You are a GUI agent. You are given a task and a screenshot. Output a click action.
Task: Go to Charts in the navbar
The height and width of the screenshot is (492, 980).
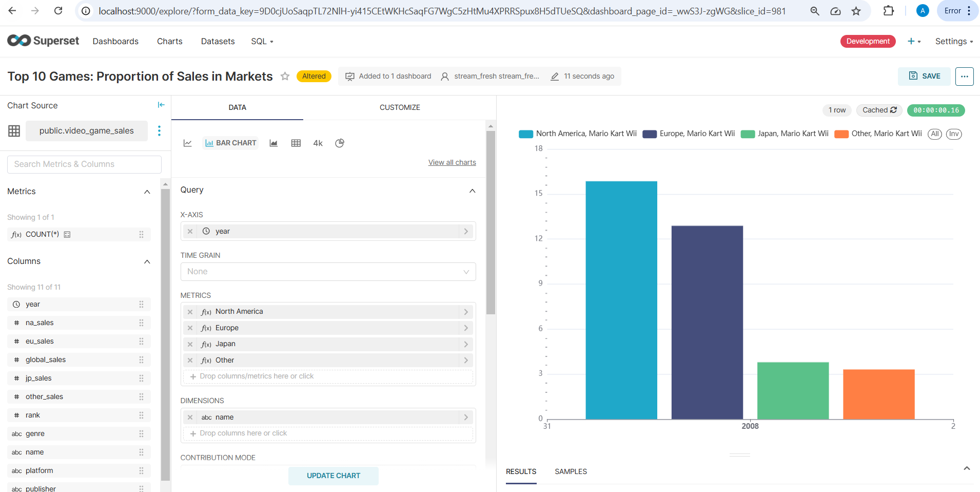tap(170, 41)
